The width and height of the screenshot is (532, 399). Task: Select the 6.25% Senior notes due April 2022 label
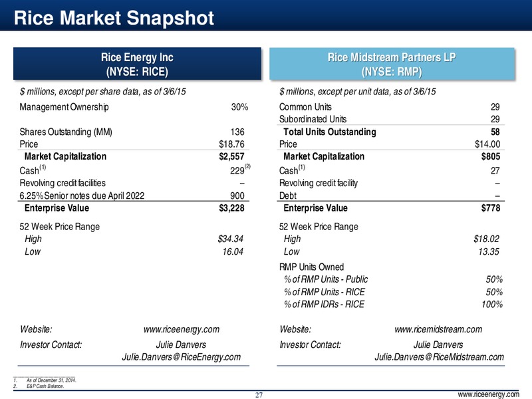(x=82, y=196)
